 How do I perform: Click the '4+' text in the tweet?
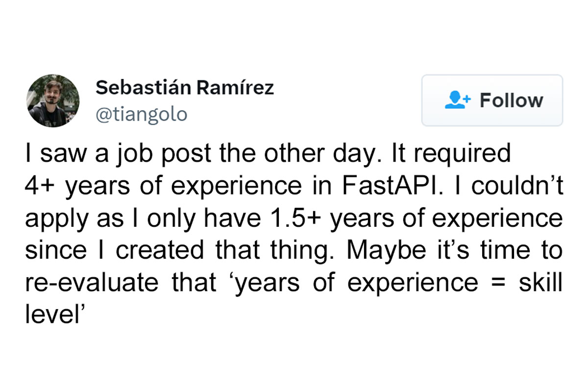click(x=41, y=186)
